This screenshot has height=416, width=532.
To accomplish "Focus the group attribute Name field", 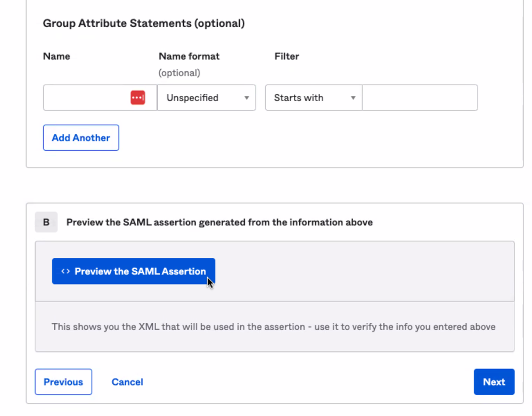I will pos(85,98).
